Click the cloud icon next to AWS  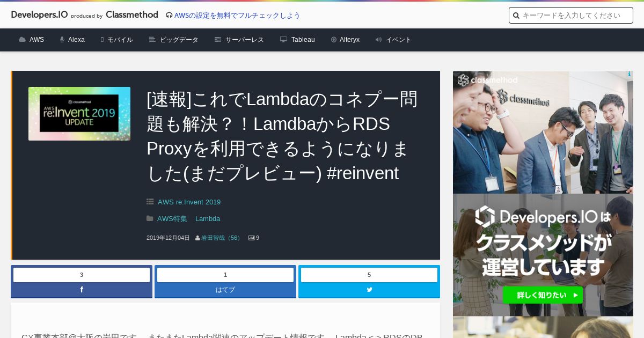click(22, 40)
